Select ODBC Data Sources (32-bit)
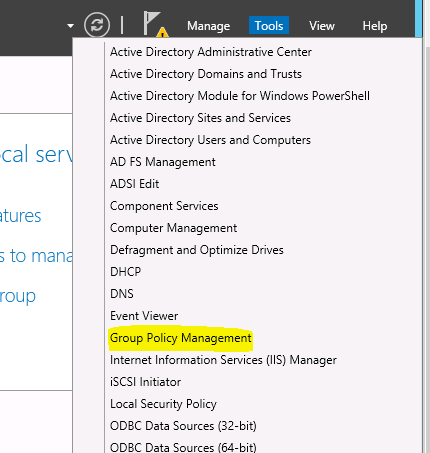Screen dimensions: 430x453 183,426
